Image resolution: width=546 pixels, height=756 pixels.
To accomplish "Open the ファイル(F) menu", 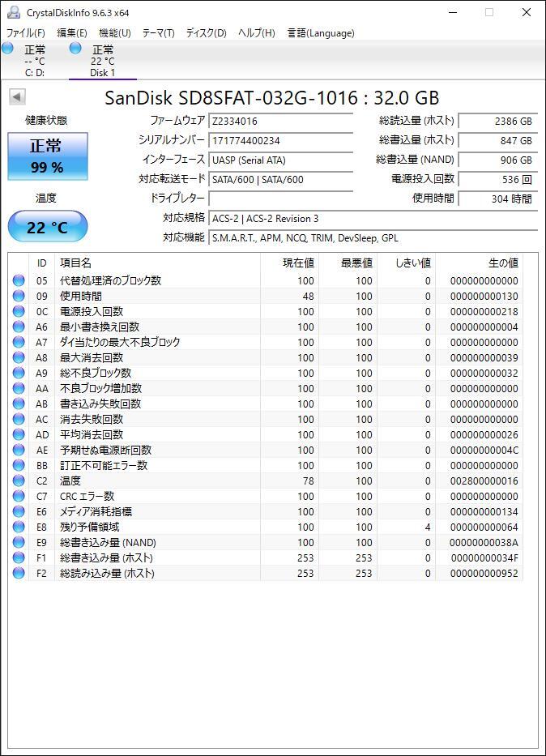I will click(26, 32).
